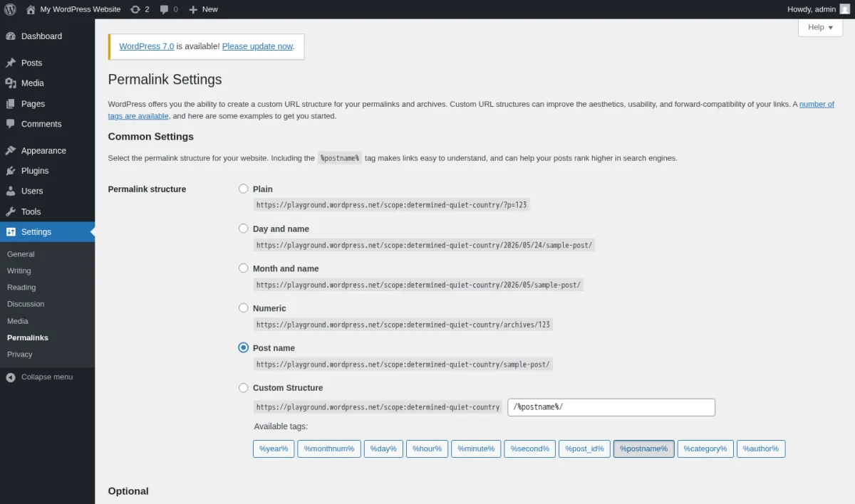Image resolution: width=855 pixels, height=504 pixels.
Task: Open Posts in the sidebar
Action: click(x=47, y=63)
